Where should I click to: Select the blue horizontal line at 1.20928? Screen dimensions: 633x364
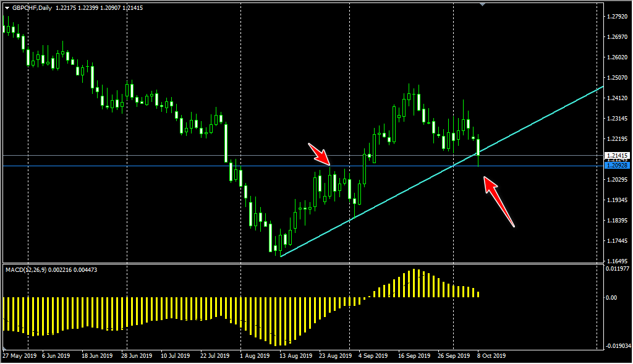(303, 166)
